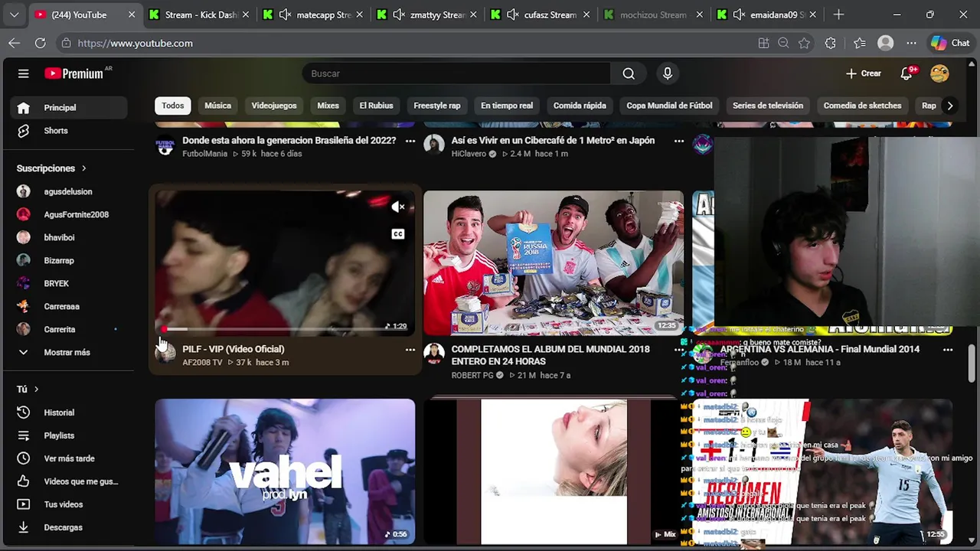980x551 pixels.
Task: Open the AF2008 TV channel link
Action: coord(202,363)
